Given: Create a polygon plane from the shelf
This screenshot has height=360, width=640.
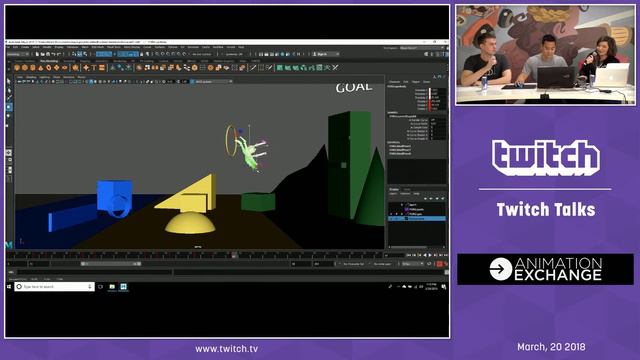Looking at the screenshot, I should pos(56,68).
